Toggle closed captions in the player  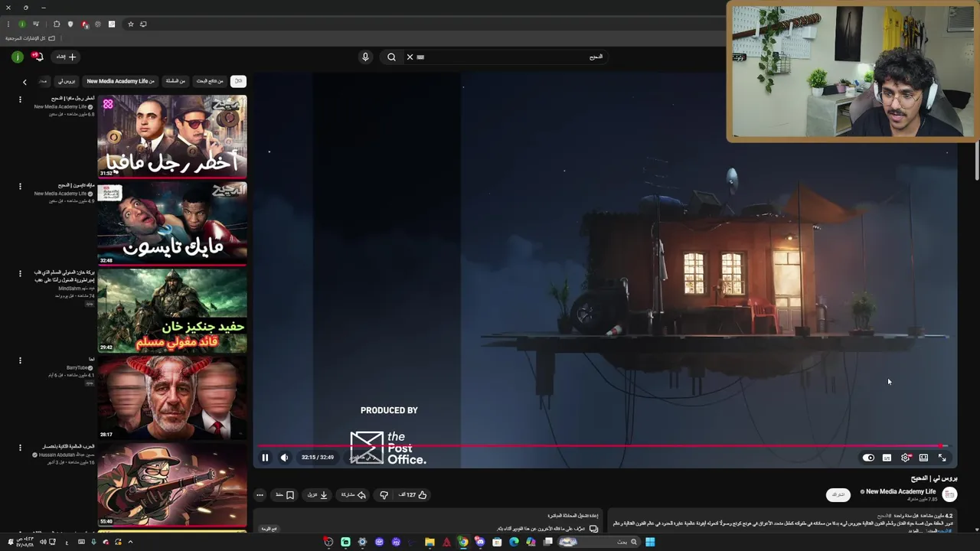(x=887, y=458)
